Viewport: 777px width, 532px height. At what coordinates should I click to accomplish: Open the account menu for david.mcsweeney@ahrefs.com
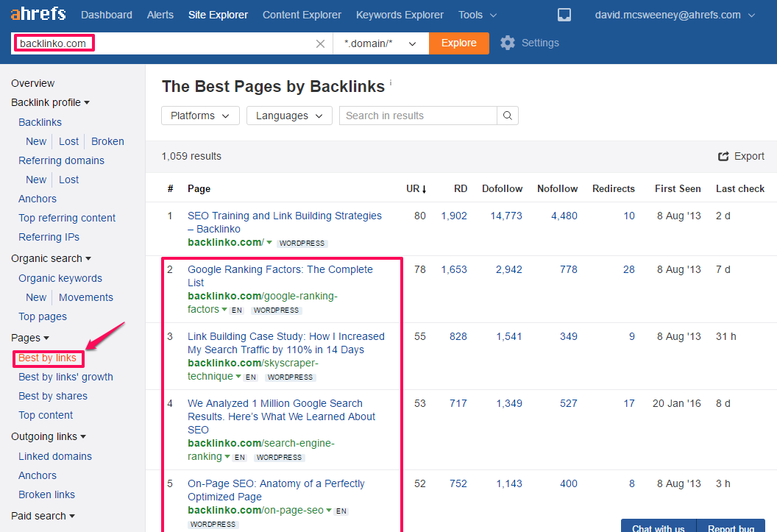pyautogui.click(x=675, y=15)
